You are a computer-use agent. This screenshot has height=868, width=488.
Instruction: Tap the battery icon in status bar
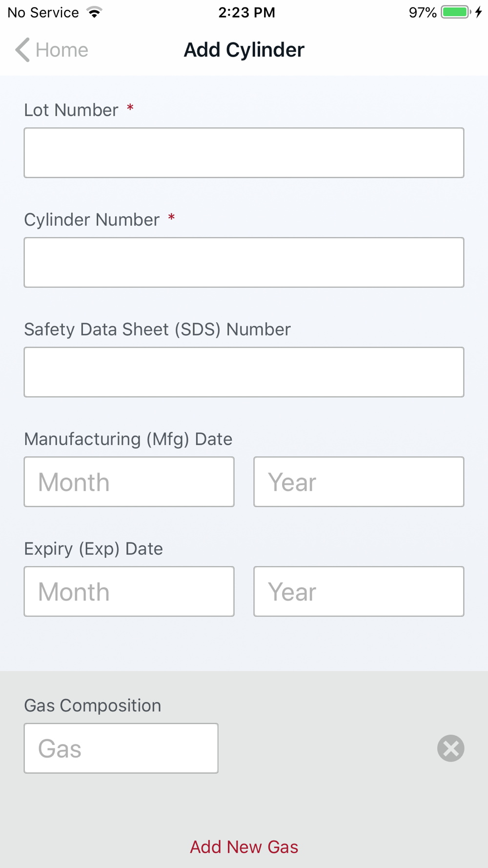(455, 12)
